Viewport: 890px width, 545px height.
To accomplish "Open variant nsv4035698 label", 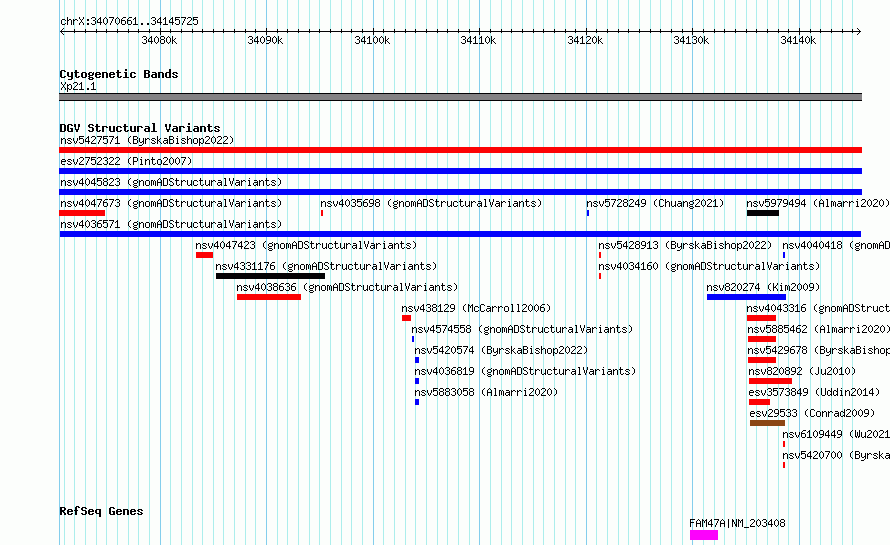I will 431,203.
